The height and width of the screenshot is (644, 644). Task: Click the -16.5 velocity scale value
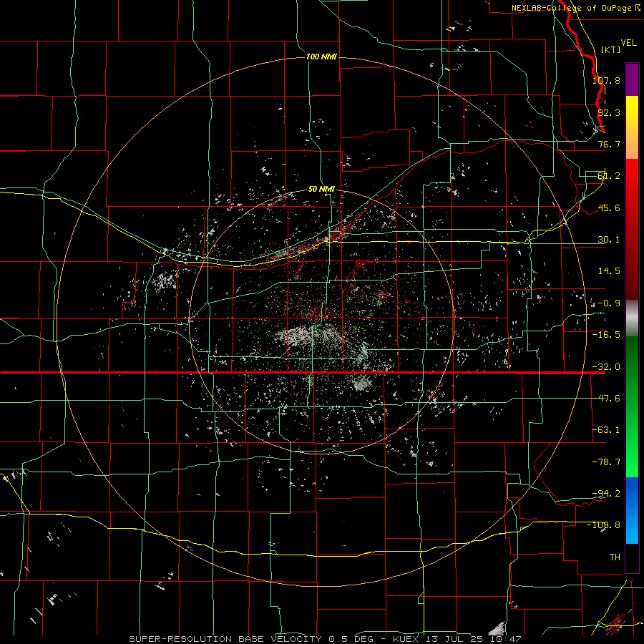click(x=606, y=335)
